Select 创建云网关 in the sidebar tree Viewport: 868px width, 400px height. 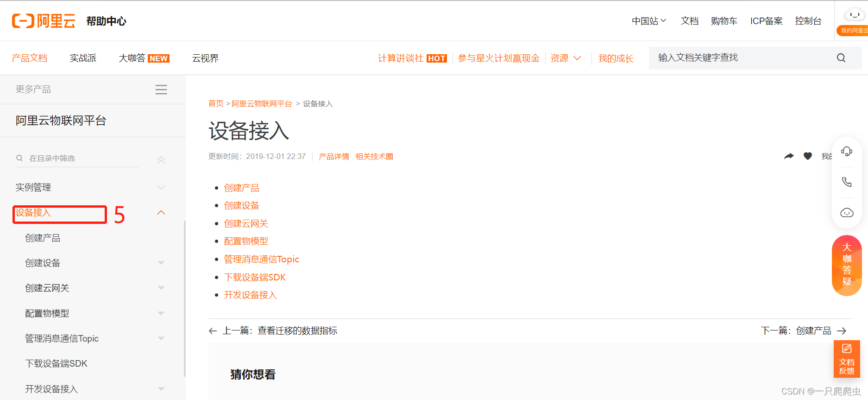tap(47, 288)
